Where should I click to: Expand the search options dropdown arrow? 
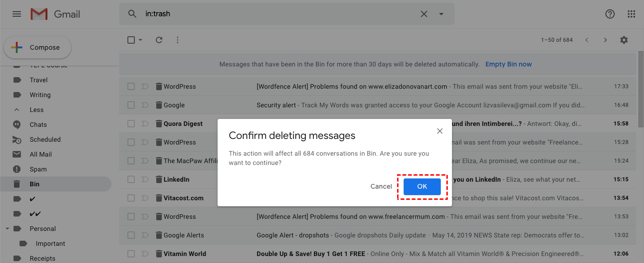pos(441,14)
